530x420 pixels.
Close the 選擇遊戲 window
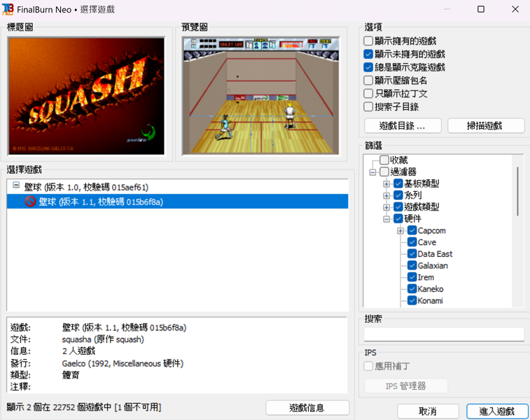point(515,9)
